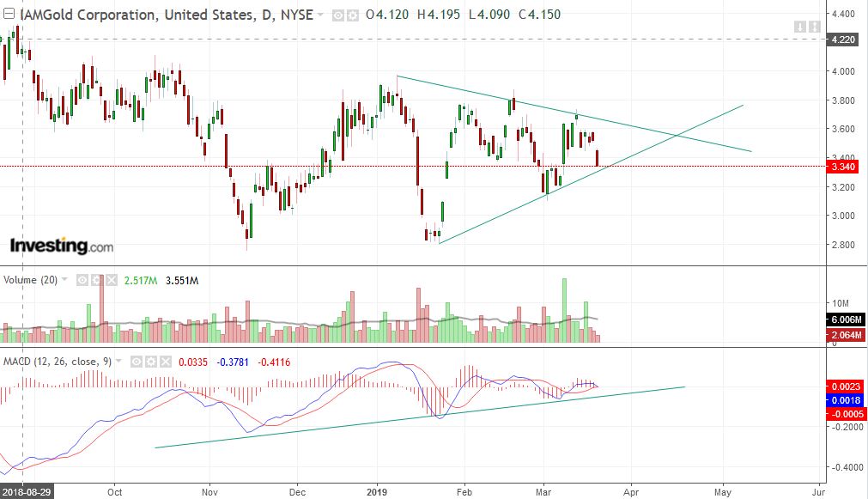Collapse the chart legend with the minus box
868x499 pixels.
[9, 14]
